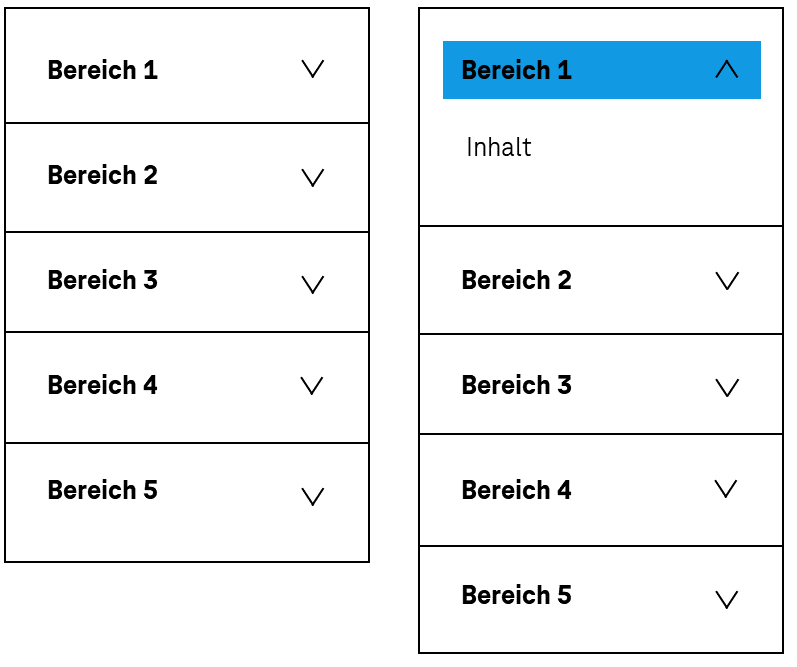
Task: Click Bereich 2 label in right accordion
Action: (x=516, y=280)
